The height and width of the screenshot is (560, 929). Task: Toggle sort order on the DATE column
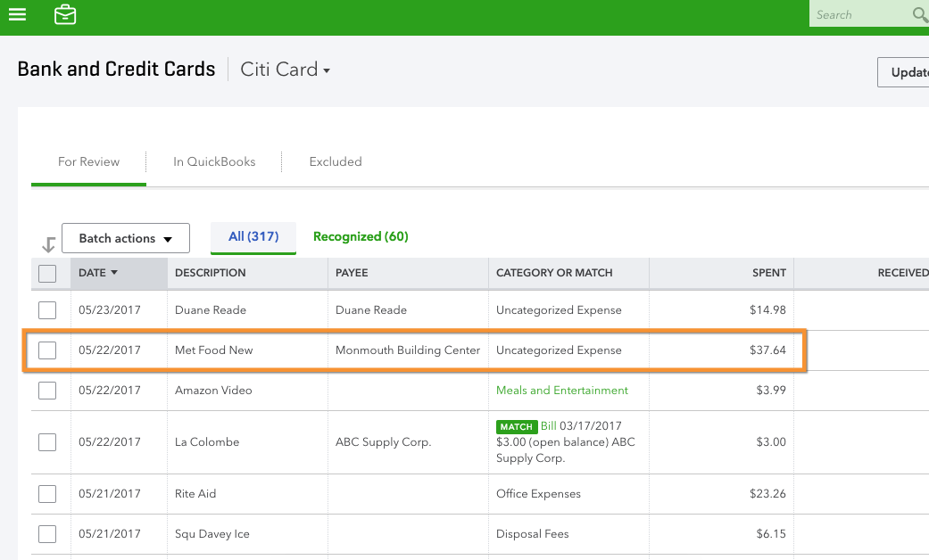coord(98,273)
